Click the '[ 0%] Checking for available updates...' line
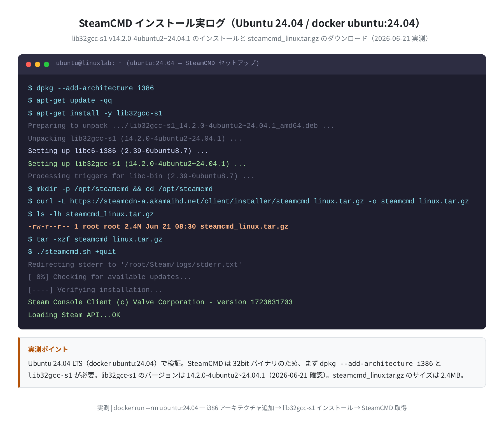The height and width of the screenshot is (423, 504). tap(110, 277)
